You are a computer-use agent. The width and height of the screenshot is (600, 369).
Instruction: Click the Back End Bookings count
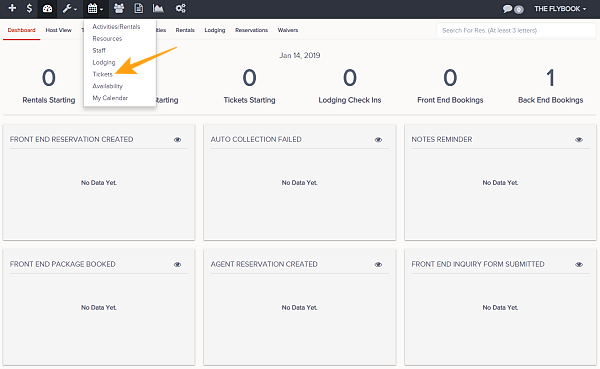(x=551, y=78)
